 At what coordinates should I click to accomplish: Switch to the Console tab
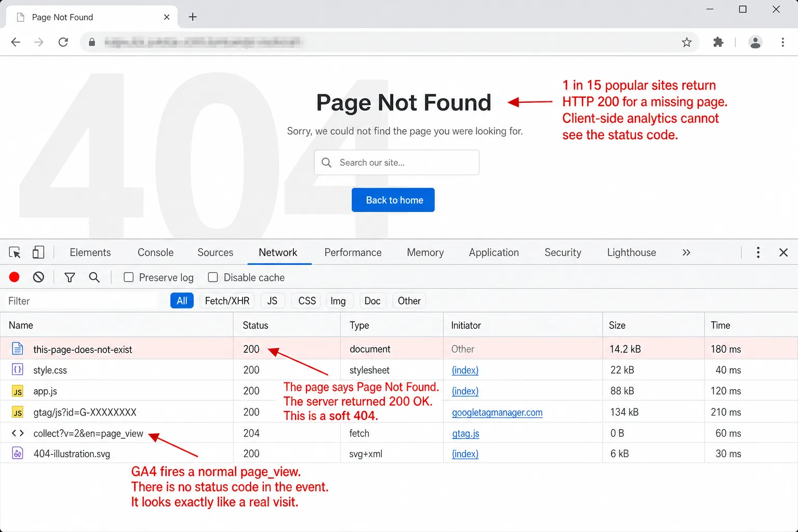[x=156, y=252]
